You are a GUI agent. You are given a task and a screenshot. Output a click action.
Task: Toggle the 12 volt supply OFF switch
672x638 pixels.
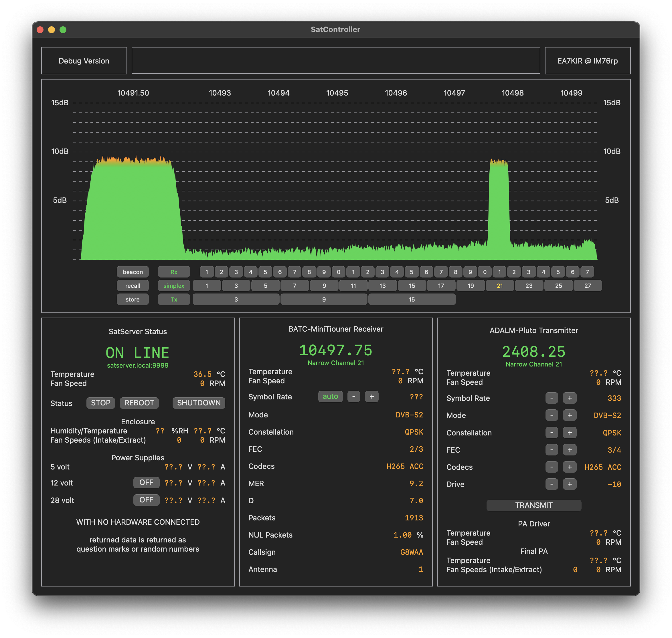(146, 482)
